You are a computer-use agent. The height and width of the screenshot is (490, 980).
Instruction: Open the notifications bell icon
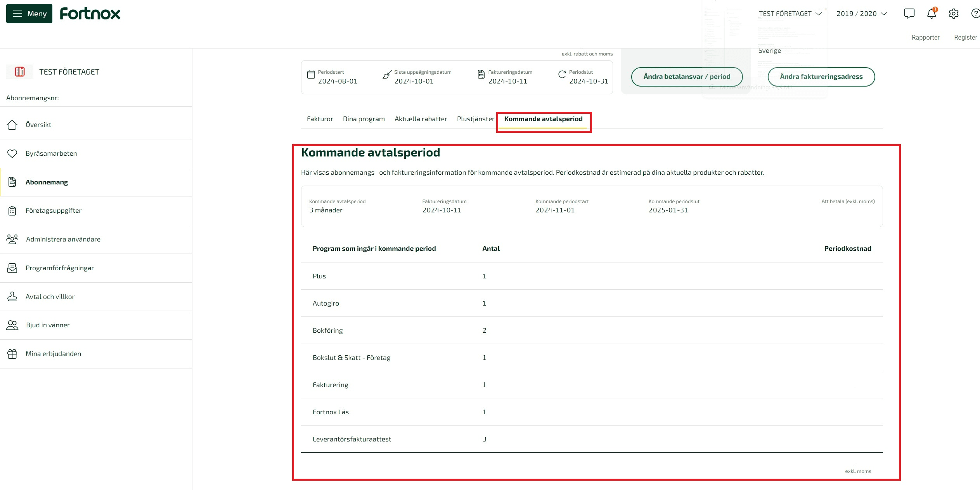pyautogui.click(x=932, y=14)
